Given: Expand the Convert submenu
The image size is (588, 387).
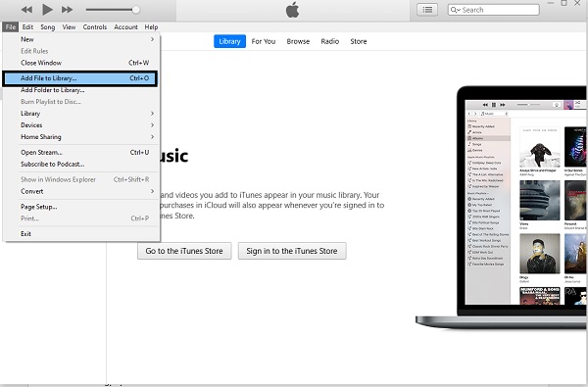Looking at the screenshot, I should [x=81, y=191].
